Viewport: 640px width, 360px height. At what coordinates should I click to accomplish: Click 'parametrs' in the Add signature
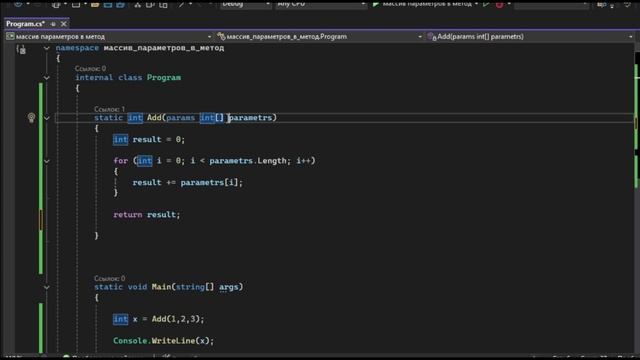pyautogui.click(x=250, y=118)
